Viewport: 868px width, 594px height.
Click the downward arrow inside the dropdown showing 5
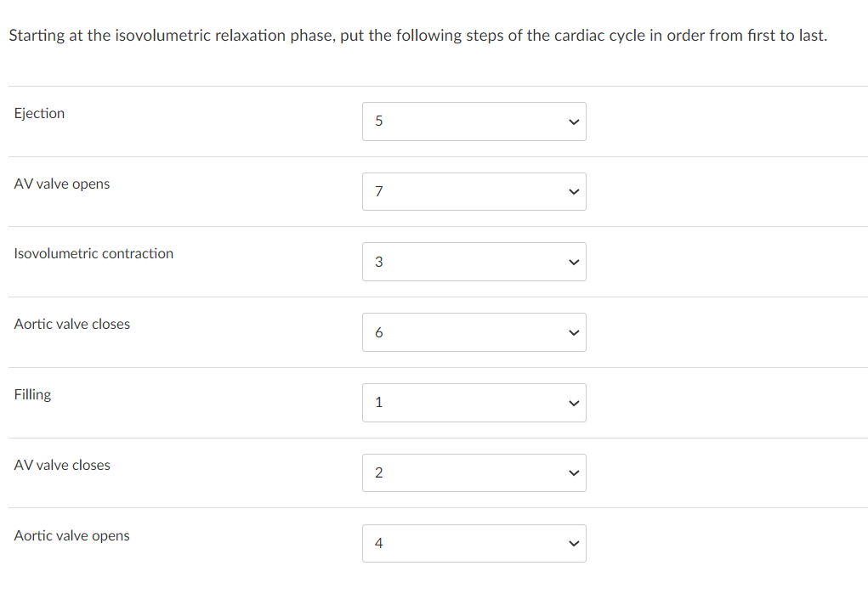574,122
